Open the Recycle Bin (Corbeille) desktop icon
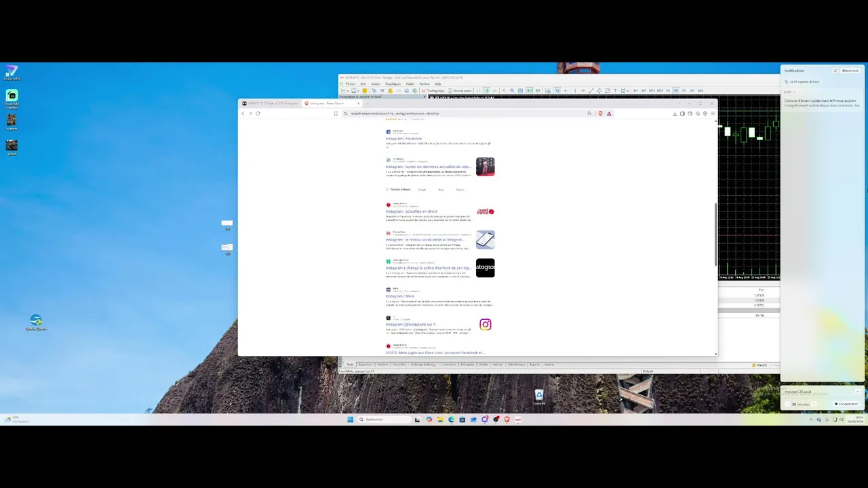This screenshot has height=488, width=868. tap(539, 397)
